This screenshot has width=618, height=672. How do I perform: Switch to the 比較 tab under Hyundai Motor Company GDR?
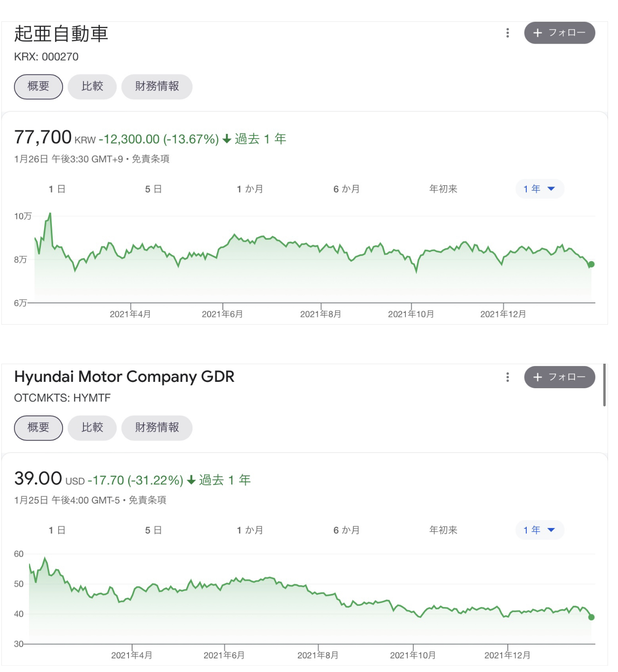pos(92,428)
